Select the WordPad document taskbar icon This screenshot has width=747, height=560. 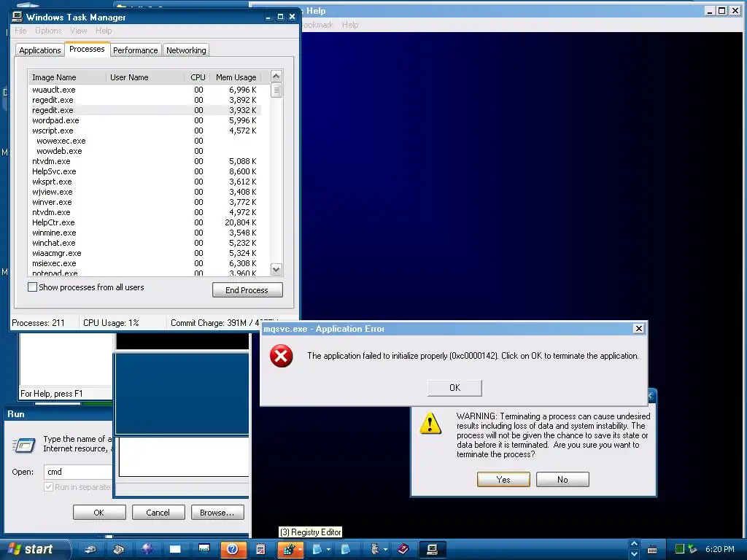click(260, 550)
